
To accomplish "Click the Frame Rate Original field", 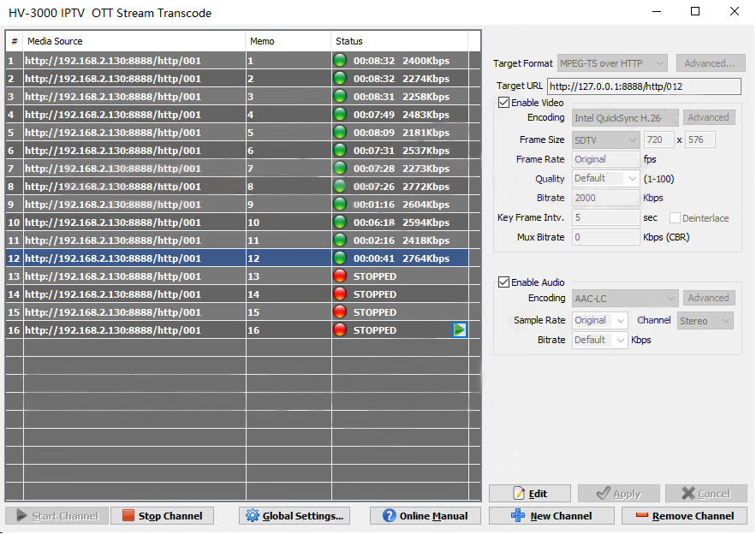I will pyautogui.click(x=605, y=159).
